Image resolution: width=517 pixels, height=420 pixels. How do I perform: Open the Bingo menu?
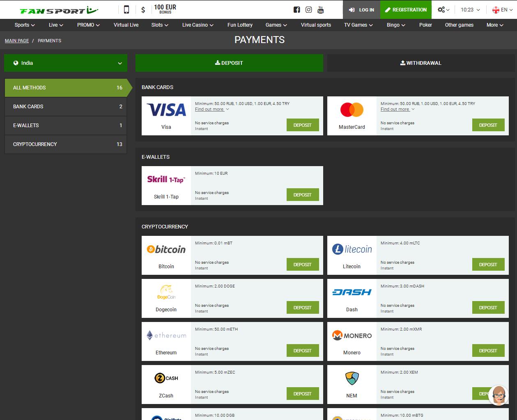396,25
